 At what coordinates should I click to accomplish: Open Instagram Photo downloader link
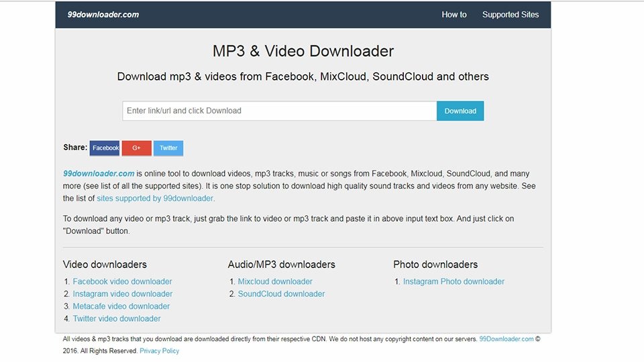coord(453,282)
